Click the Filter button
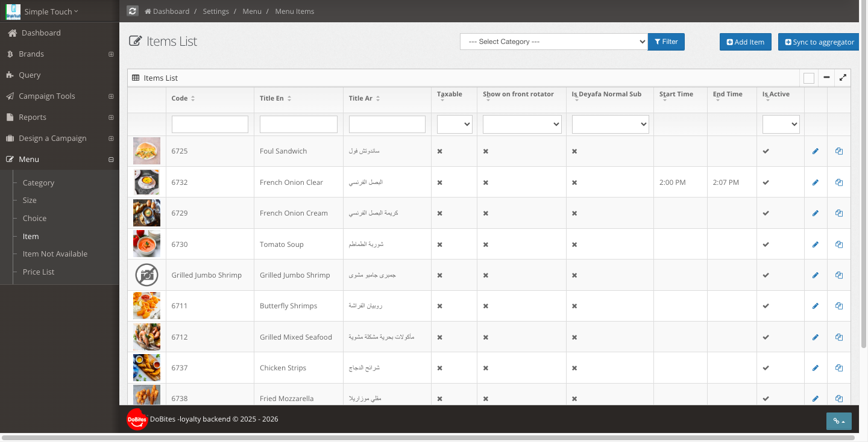 point(666,42)
